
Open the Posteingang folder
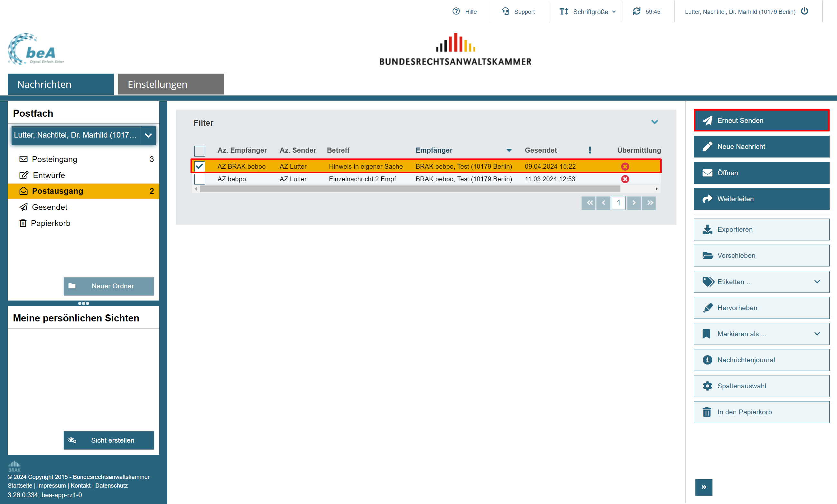pos(54,159)
